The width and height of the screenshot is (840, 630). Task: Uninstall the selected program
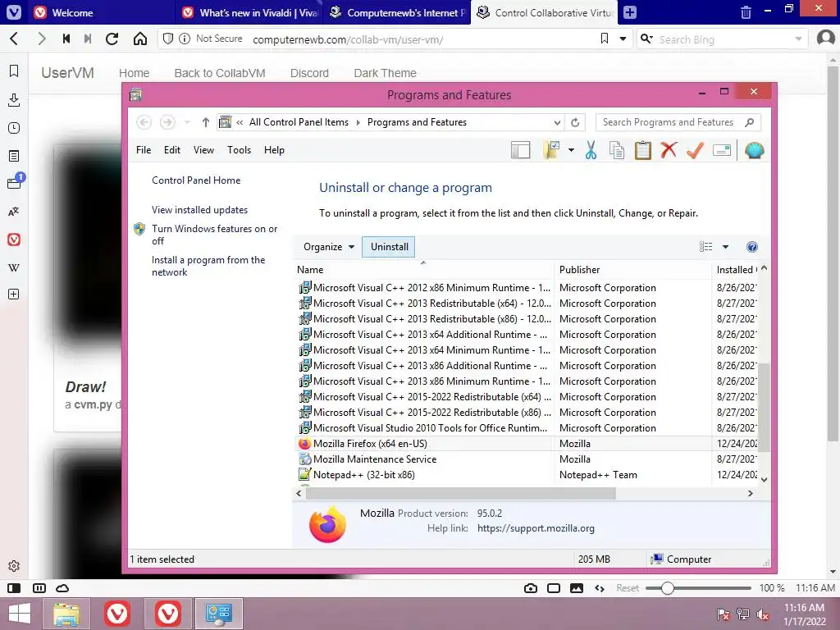pyautogui.click(x=389, y=247)
